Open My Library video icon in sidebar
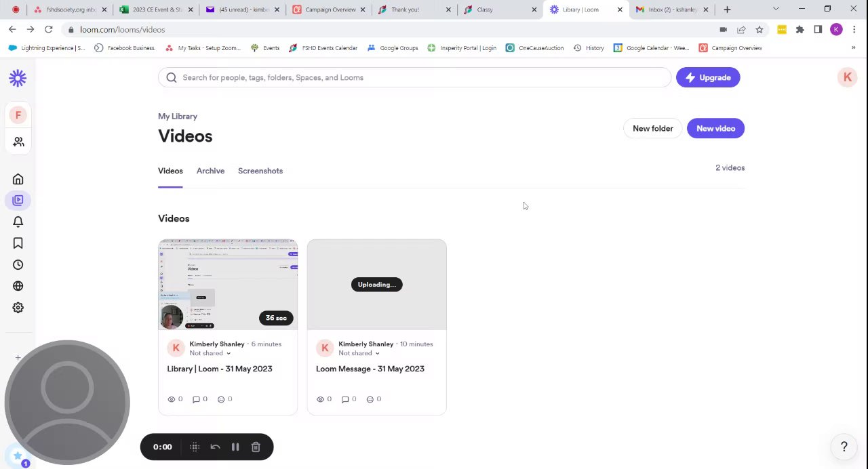Screen dimensions: 868x469 tap(18, 200)
